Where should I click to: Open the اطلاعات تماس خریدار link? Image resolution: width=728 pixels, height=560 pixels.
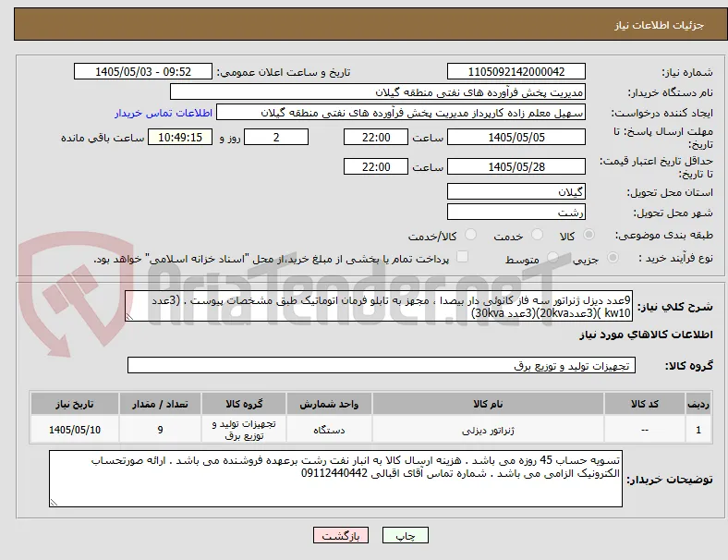(x=164, y=113)
